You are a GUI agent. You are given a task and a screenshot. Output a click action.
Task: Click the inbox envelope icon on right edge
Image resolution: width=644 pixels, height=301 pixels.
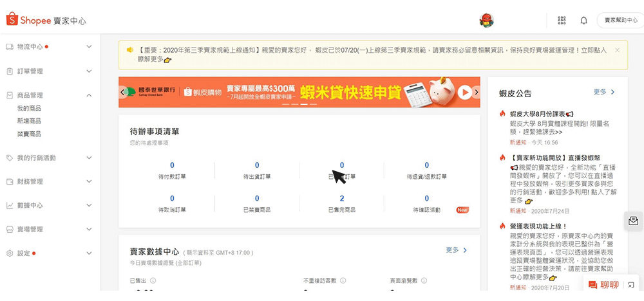pos(633,221)
